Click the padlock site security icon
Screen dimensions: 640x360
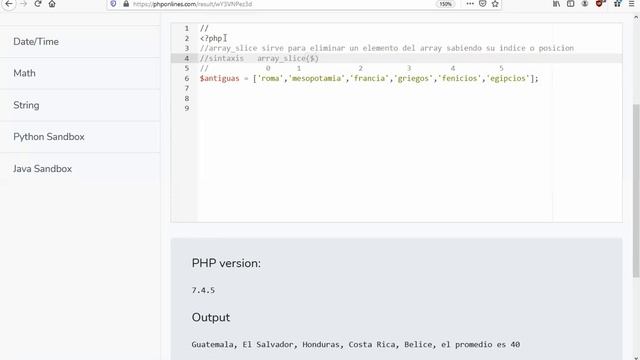pos(126,4)
